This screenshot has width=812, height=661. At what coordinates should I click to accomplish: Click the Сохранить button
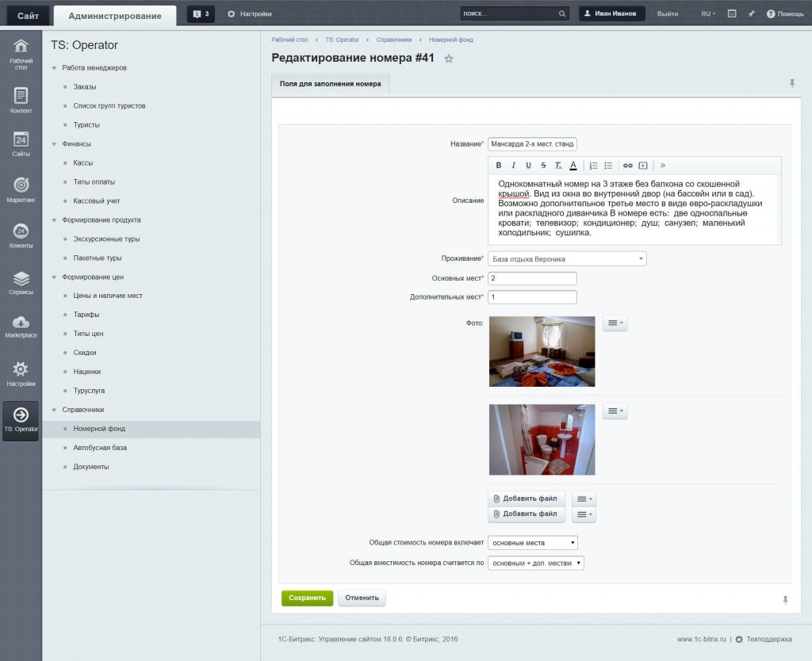click(x=307, y=598)
